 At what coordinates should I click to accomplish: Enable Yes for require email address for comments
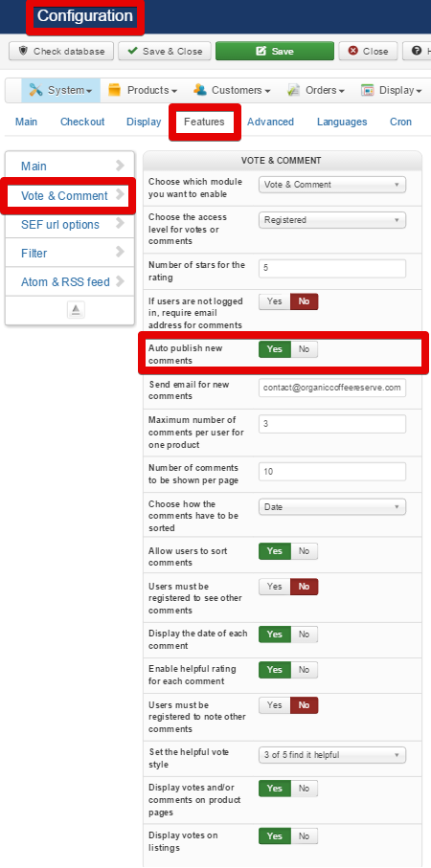275,301
